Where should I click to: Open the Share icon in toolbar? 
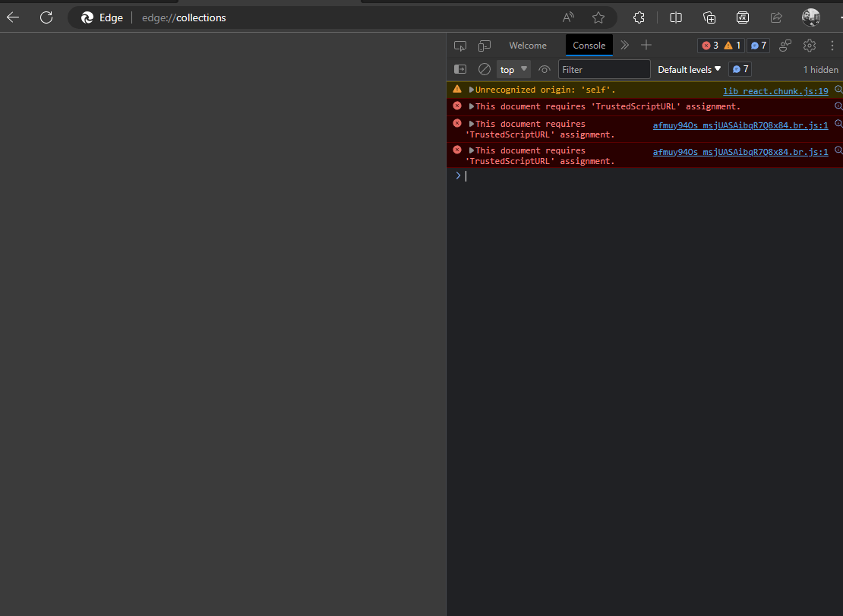pyautogui.click(x=776, y=17)
